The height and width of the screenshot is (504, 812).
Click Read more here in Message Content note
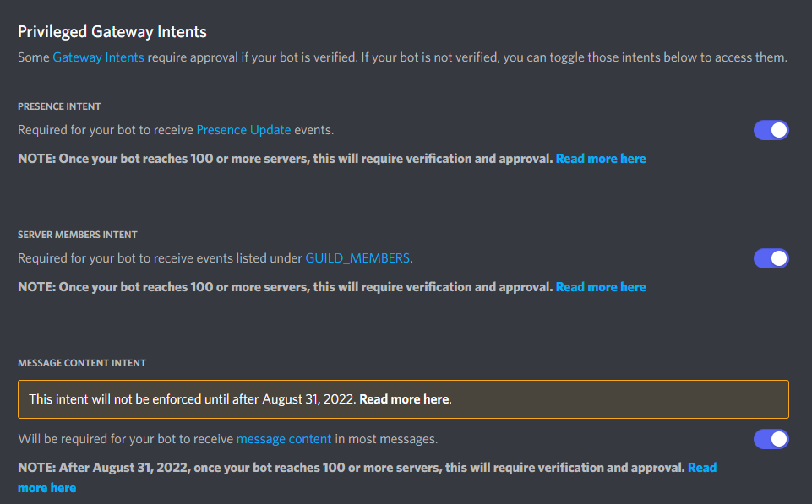click(701, 467)
